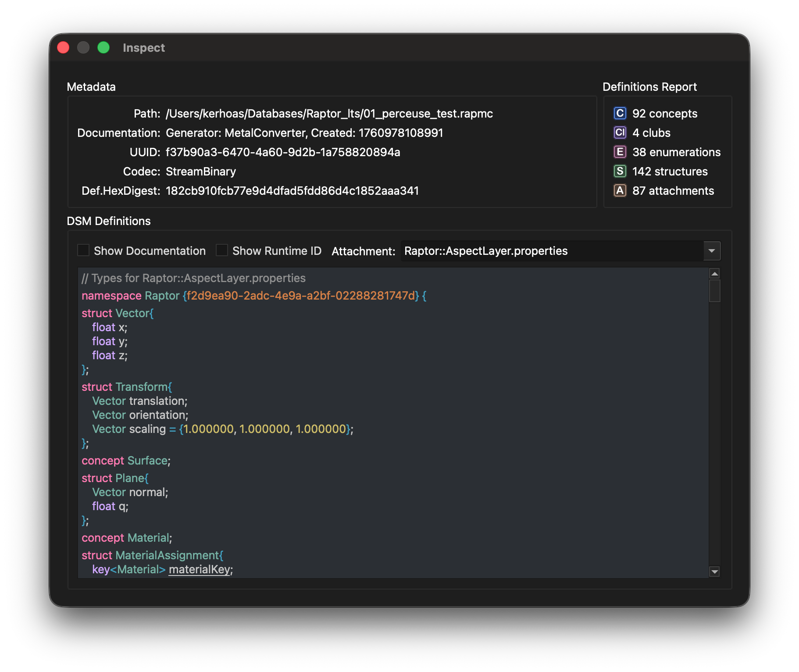
Task: Toggle the Show Runtime ID checkbox
Action: pos(222,250)
